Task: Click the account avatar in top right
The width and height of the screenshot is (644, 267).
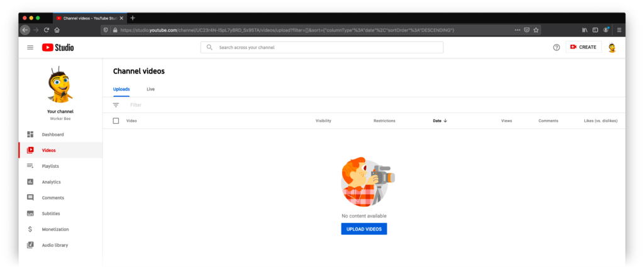Action: click(611, 48)
